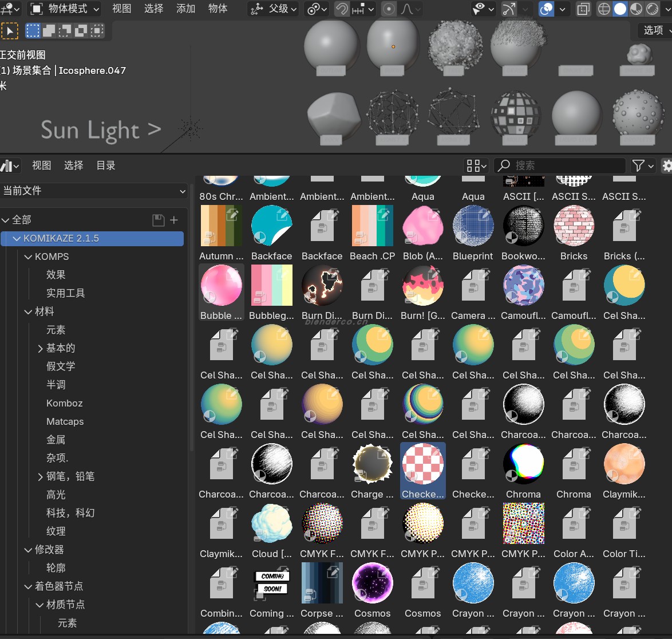The height and width of the screenshot is (639, 672).
Task: Switch to rendered shading
Action: 653,9
